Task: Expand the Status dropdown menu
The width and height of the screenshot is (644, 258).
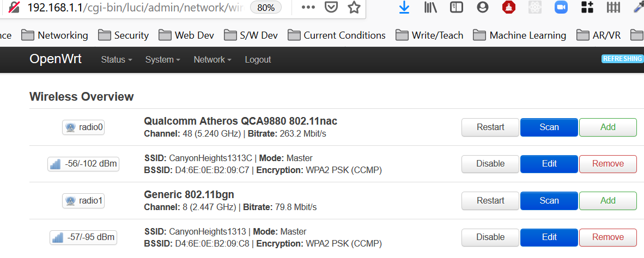Action: click(117, 59)
